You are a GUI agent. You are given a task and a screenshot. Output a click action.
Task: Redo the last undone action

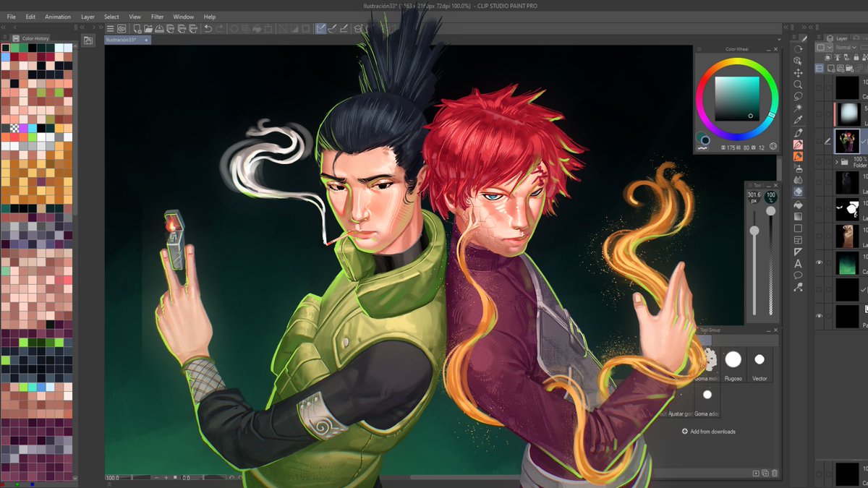pos(219,29)
